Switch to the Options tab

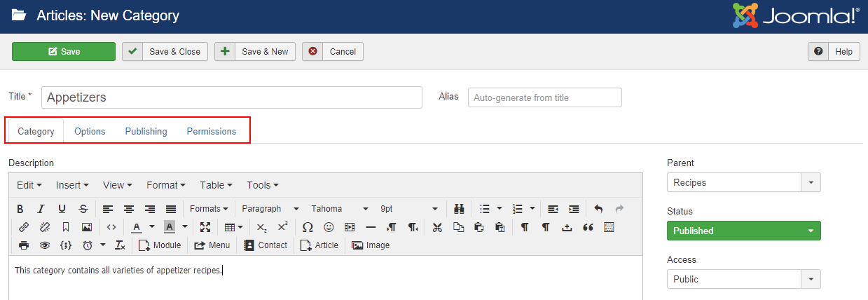pyautogui.click(x=90, y=131)
